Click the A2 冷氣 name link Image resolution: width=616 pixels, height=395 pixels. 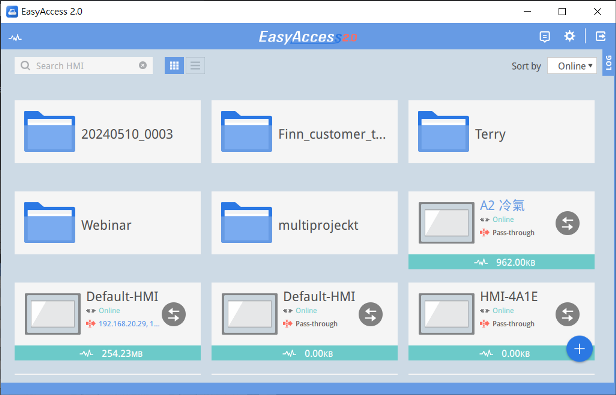tap(502, 206)
